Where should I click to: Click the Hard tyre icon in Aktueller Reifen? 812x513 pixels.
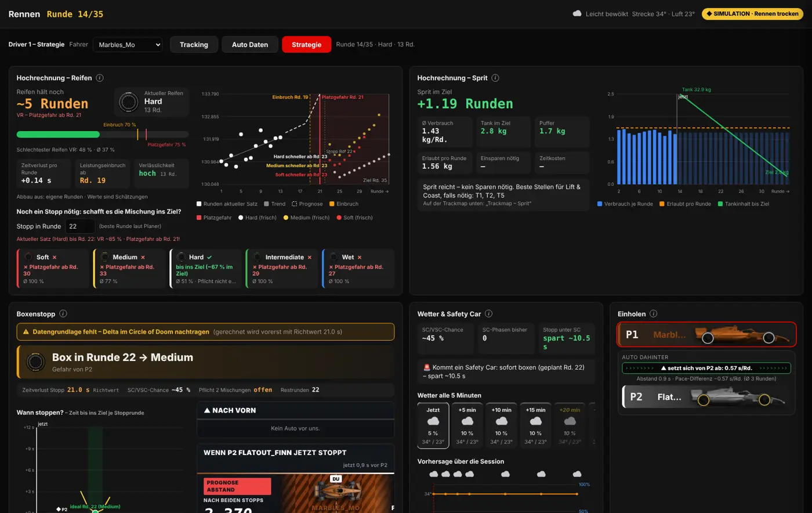[128, 102]
